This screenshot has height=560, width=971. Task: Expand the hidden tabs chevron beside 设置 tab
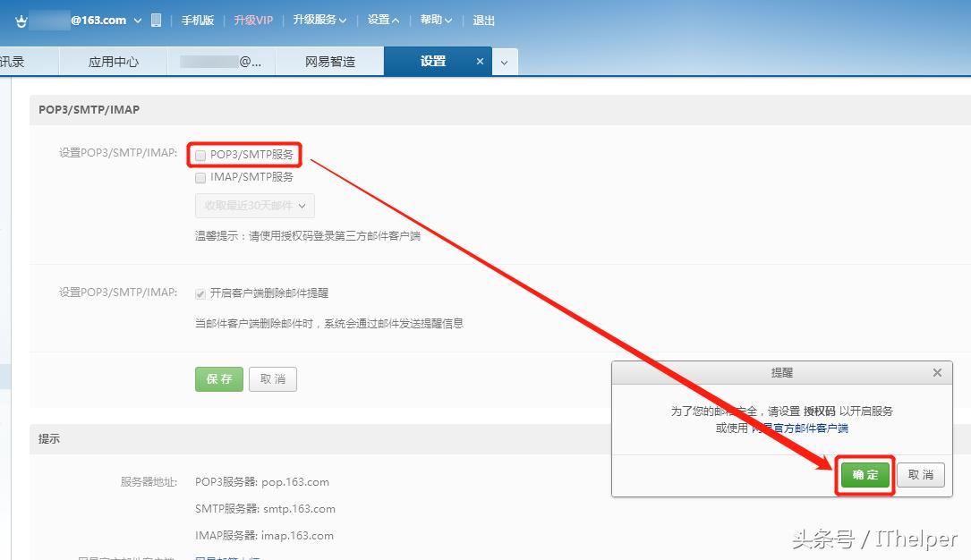(506, 61)
